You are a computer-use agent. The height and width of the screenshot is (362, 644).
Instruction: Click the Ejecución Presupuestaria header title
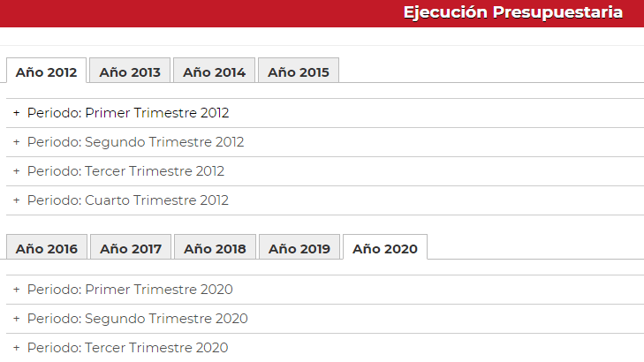(x=513, y=12)
